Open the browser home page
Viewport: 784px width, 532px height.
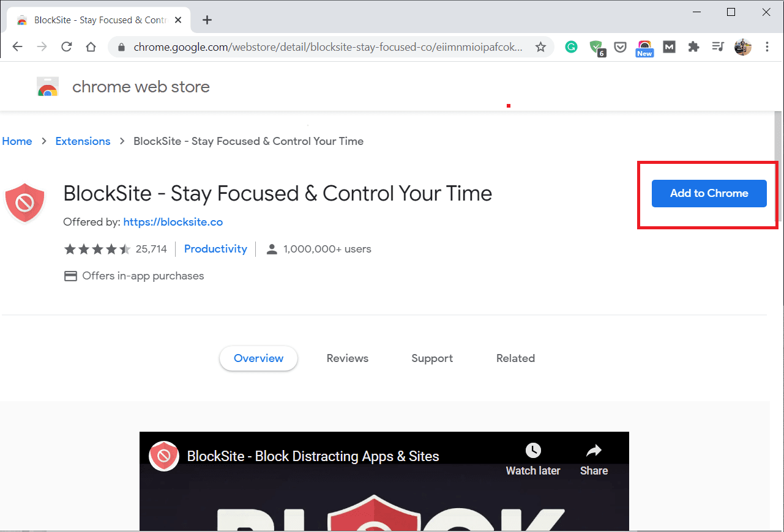tap(91, 47)
